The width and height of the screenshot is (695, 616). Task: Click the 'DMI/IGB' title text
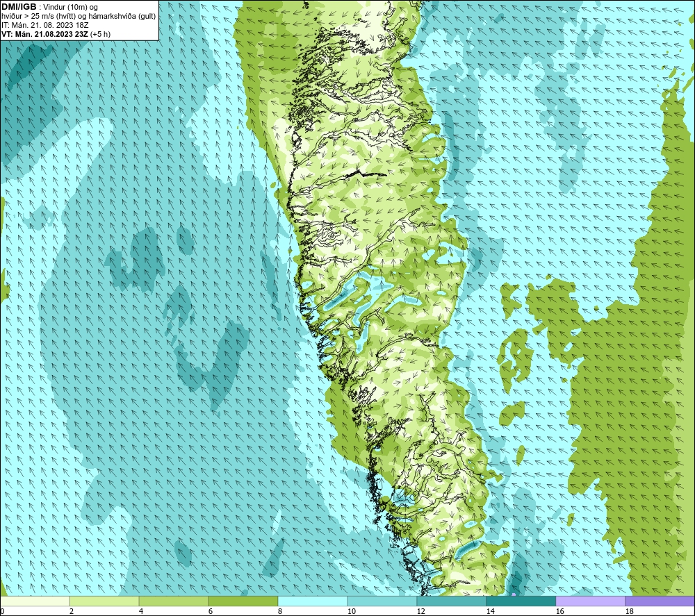tap(19, 7)
